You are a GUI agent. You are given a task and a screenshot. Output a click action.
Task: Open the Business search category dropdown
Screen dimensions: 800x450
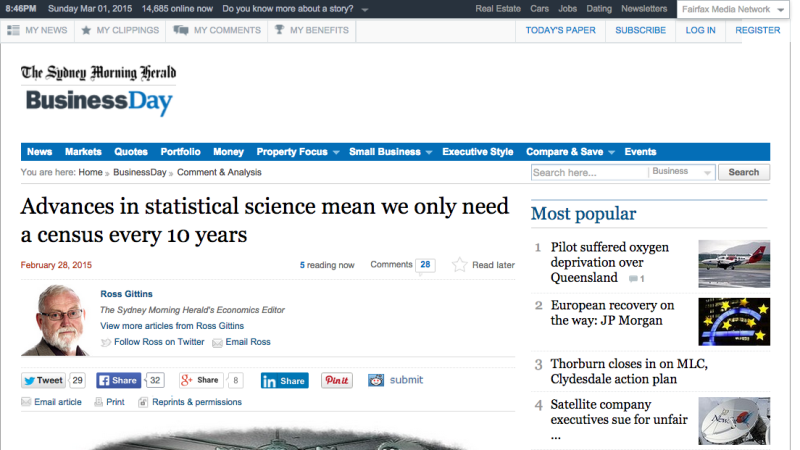682,172
